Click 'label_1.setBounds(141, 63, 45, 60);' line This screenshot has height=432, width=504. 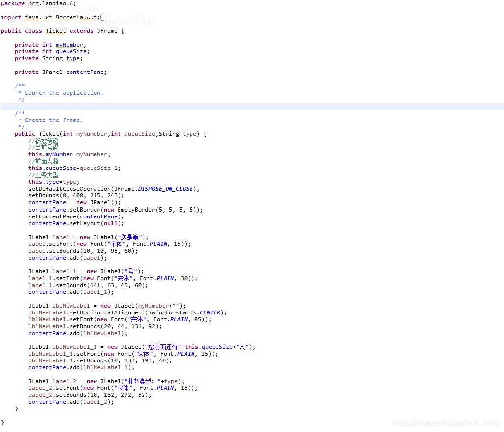point(88,285)
